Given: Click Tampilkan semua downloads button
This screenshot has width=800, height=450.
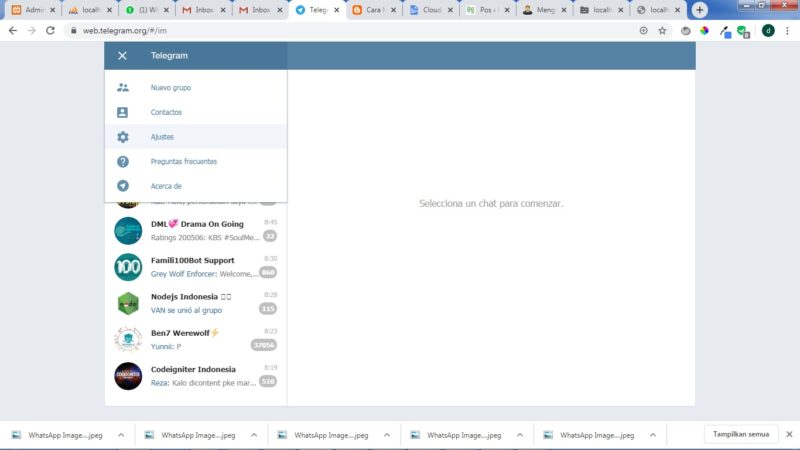Looking at the screenshot, I should tap(741, 435).
